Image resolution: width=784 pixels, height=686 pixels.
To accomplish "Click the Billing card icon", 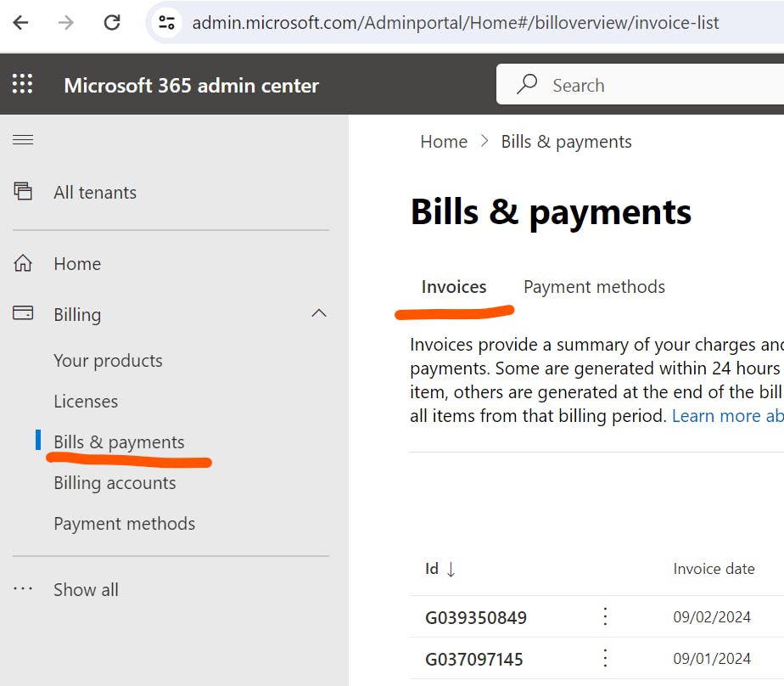I will coord(23,312).
